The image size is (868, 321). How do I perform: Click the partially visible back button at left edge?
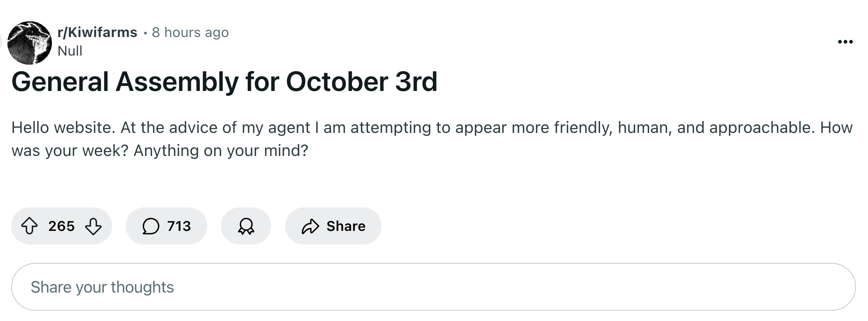click(x=1, y=41)
